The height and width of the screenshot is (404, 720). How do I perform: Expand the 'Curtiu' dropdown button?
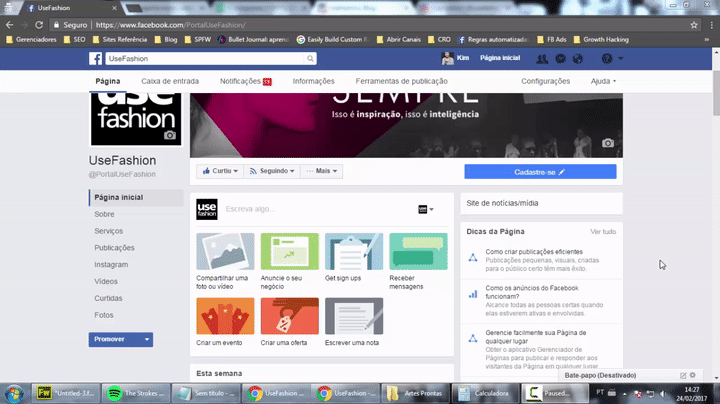219,171
